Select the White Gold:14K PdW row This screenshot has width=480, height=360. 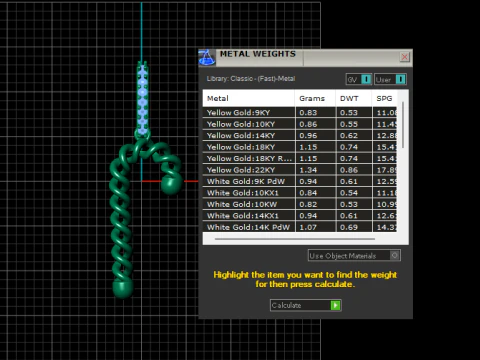(x=300, y=227)
